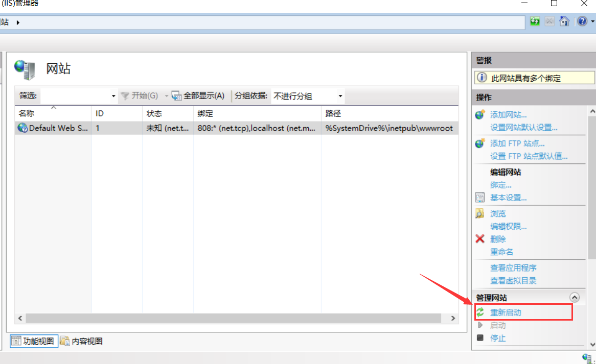Click the green refresh page toolbar icon

(535, 21)
